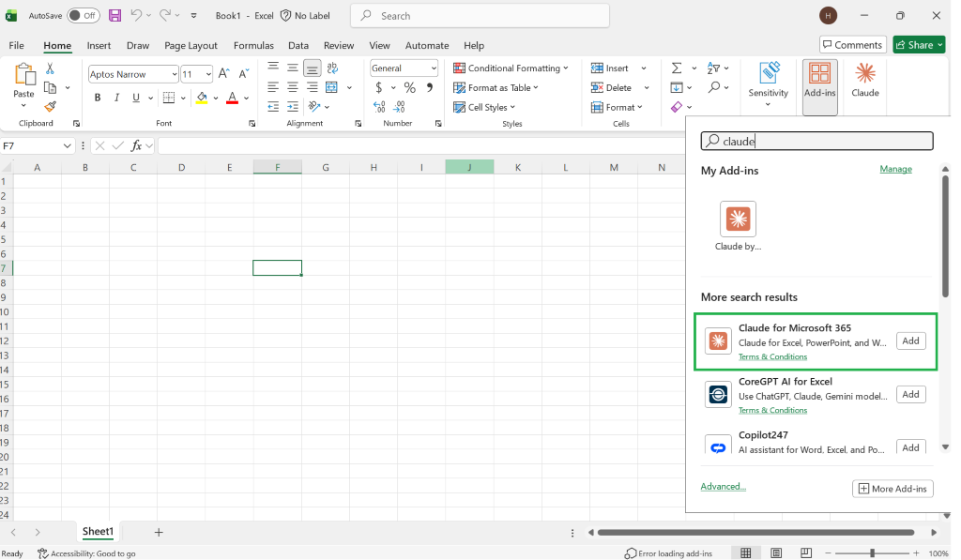Open General number format dropdown

coord(434,68)
